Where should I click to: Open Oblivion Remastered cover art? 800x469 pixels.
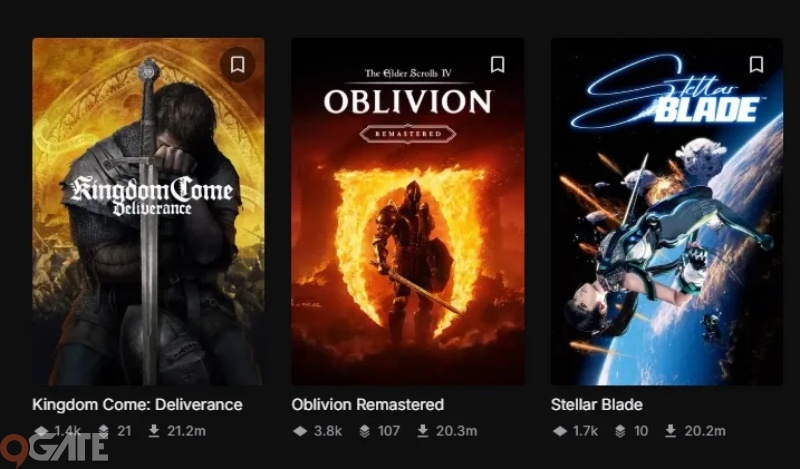tap(408, 211)
